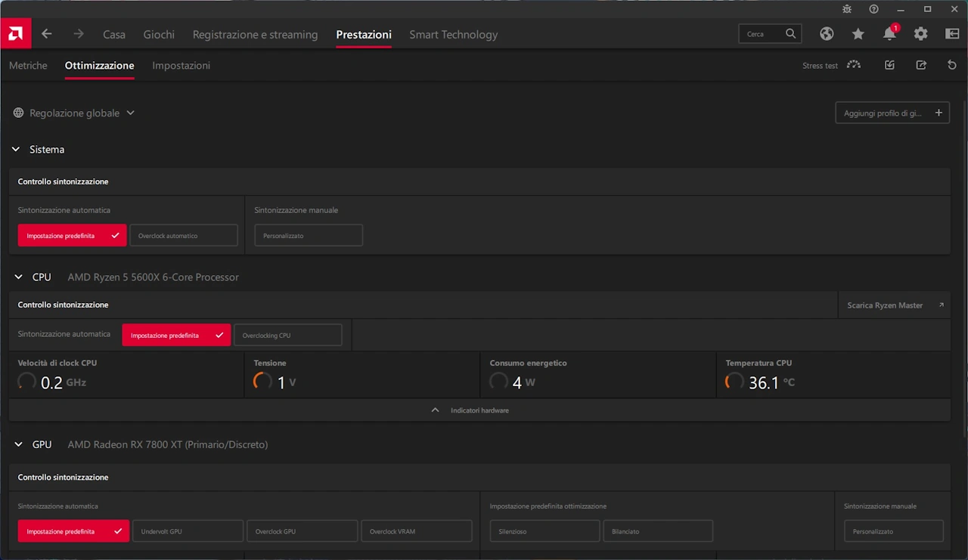Image resolution: width=968 pixels, height=560 pixels.
Task: Select Overclock automatico option
Action: 184,236
